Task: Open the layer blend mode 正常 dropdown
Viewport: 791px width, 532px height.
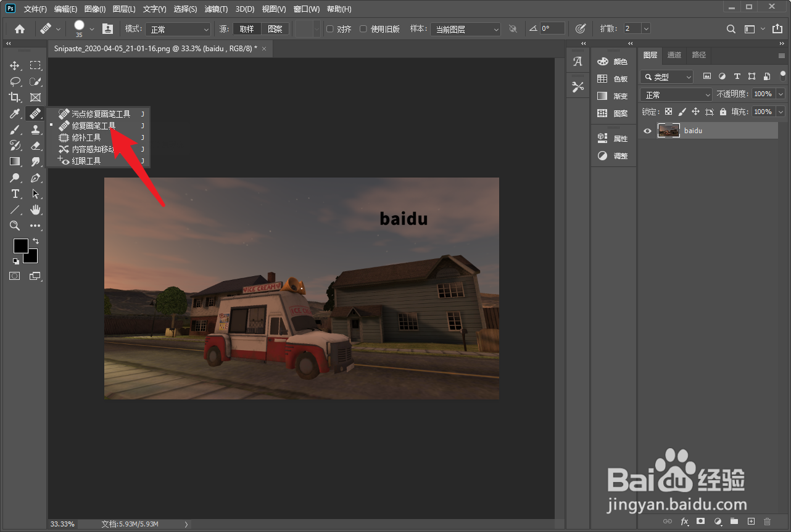Action: (676, 95)
